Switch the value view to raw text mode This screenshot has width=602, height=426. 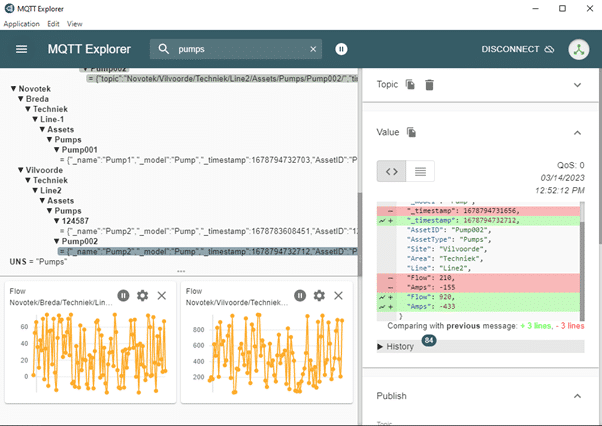coord(420,171)
